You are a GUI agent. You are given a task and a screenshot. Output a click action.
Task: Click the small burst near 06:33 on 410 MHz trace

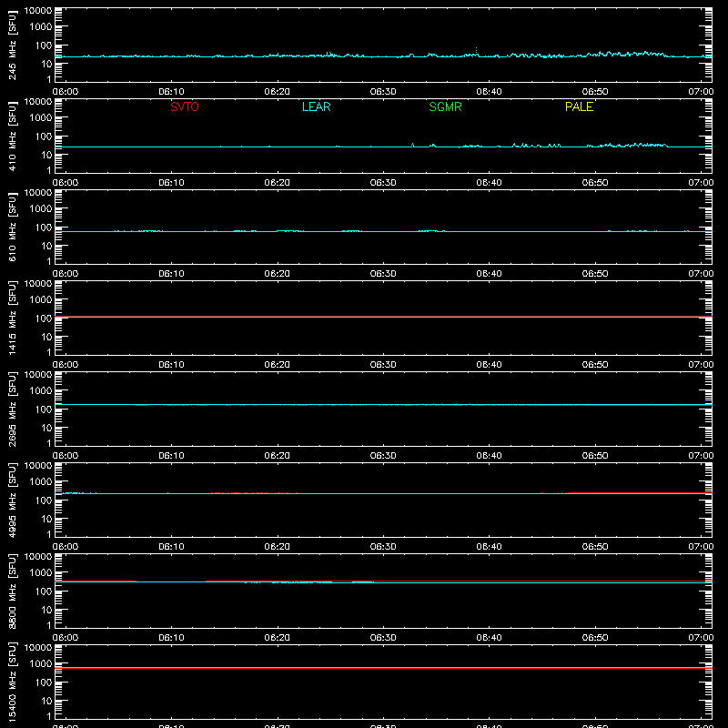point(413,145)
